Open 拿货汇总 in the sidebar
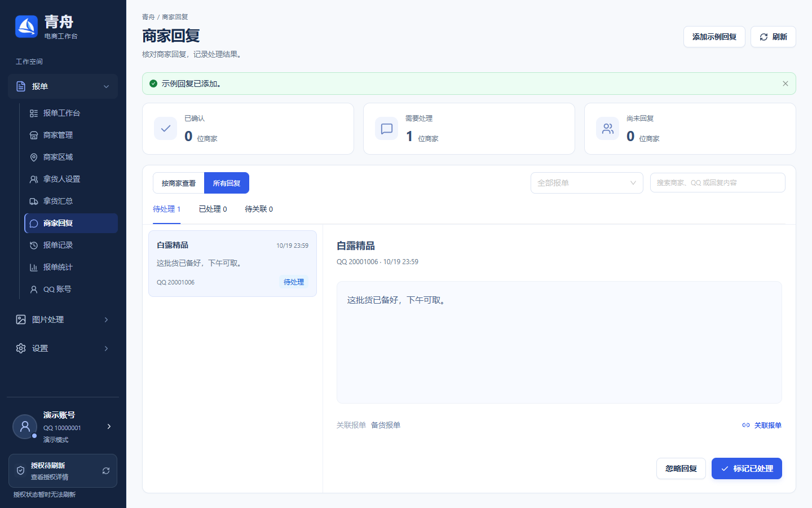 (71, 201)
